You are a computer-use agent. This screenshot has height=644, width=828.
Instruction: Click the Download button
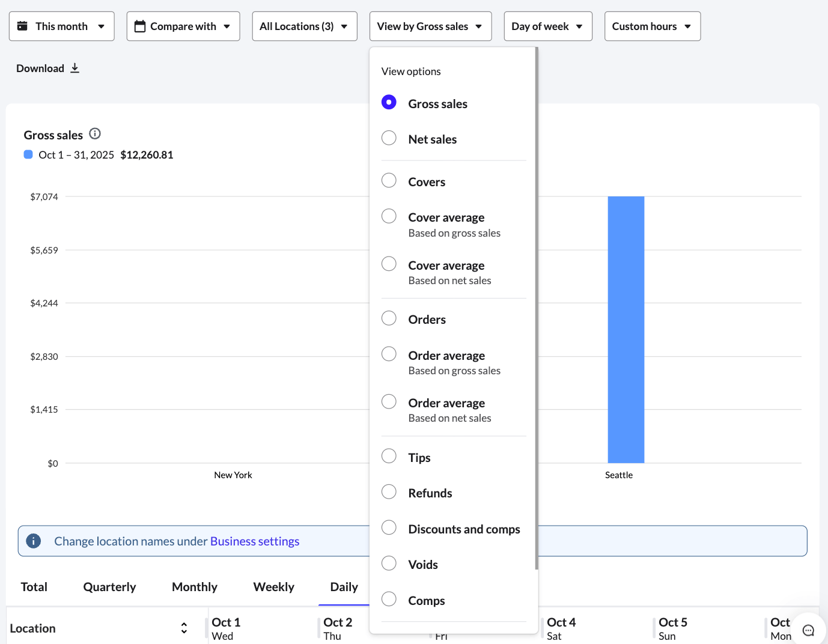[40, 68]
